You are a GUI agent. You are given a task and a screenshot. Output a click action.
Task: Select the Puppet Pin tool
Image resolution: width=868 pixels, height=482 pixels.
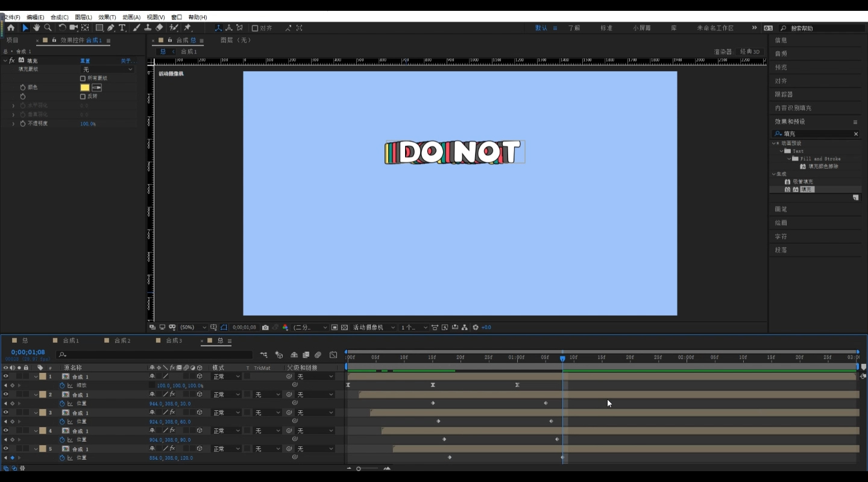(187, 28)
